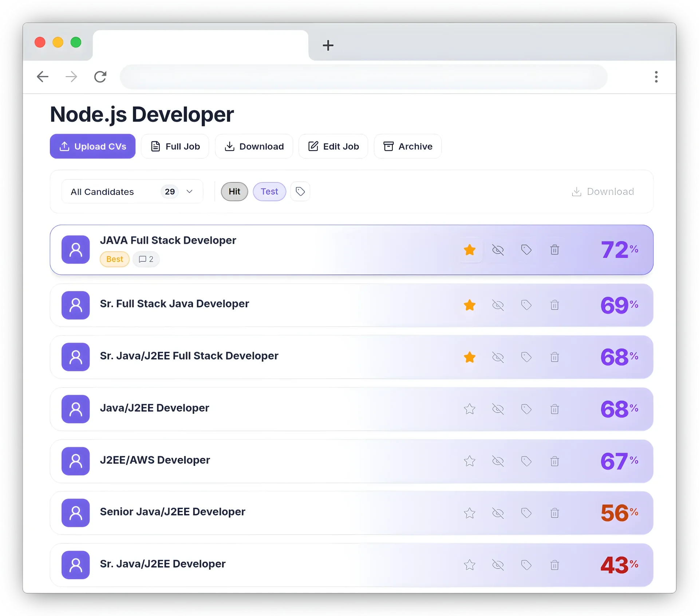Reload the browser page
This screenshot has height=616, width=699.
(100, 77)
